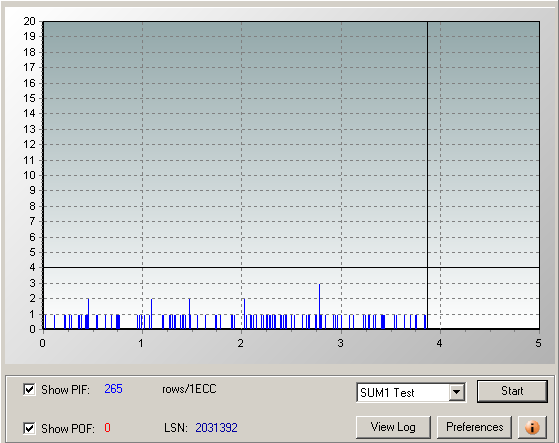Click the tall PIF spike reaching 3
This screenshot has width=559, height=443.
pos(319,306)
